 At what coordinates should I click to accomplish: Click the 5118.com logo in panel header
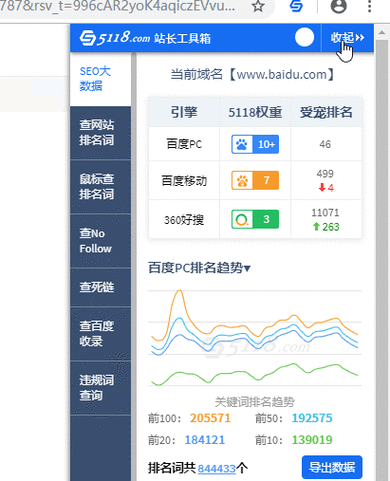tap(115, 38)
